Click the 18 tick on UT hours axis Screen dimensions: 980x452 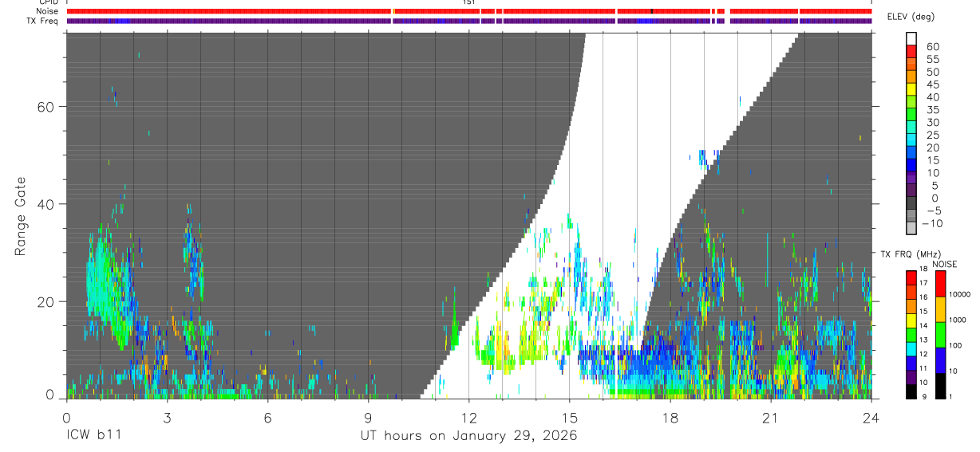click(670, 418)
